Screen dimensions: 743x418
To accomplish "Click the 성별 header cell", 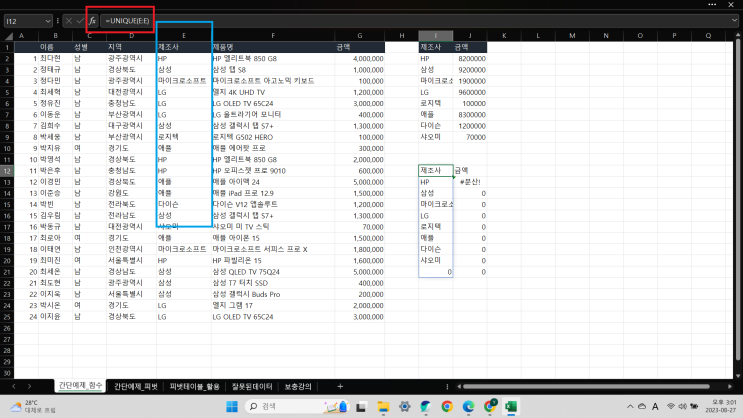I will [89, 47].
